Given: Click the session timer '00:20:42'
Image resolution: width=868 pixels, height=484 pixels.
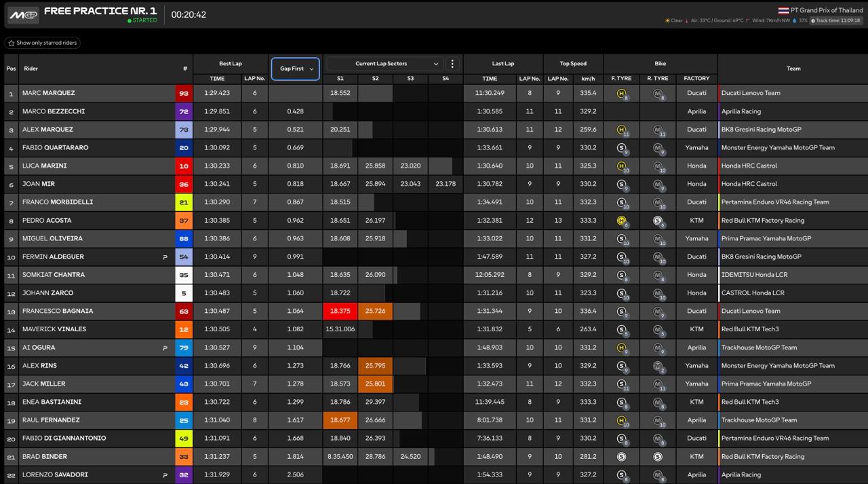Looking at the screenshot, I should click(x=189, y=14).
